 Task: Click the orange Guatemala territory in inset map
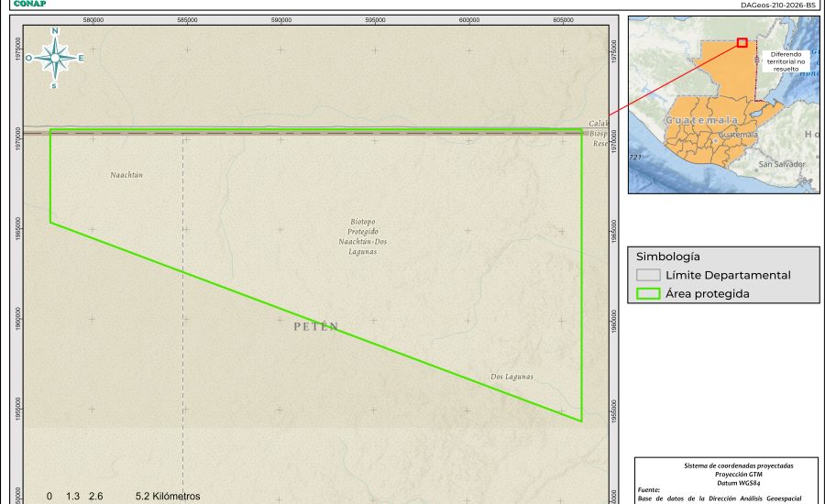pos(724,73)
